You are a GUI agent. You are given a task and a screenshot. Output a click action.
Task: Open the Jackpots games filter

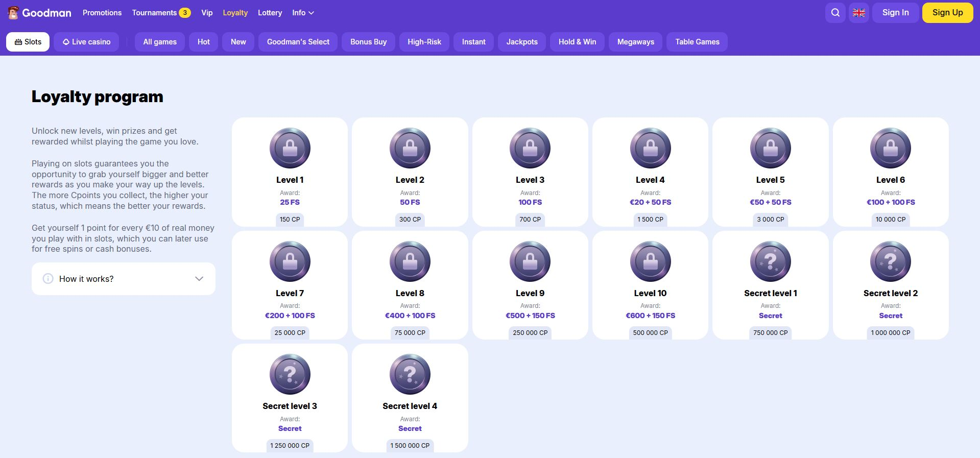coord(521,42)
